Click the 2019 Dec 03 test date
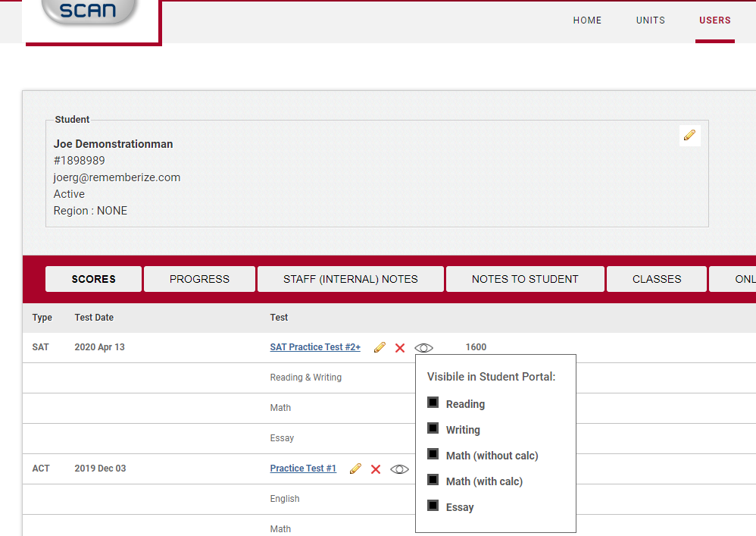This screenshot has height=536, width=756. click(x=100, y=469)
